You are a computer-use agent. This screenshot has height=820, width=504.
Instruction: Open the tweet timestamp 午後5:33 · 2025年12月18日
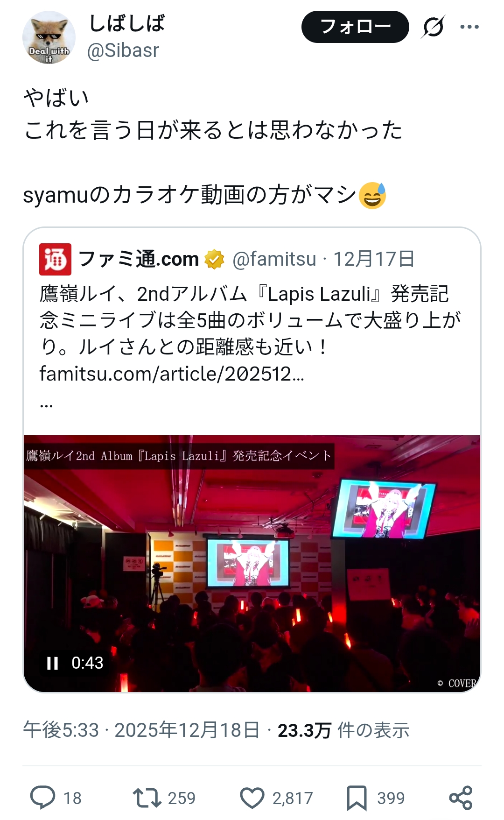tap(141, 730)
